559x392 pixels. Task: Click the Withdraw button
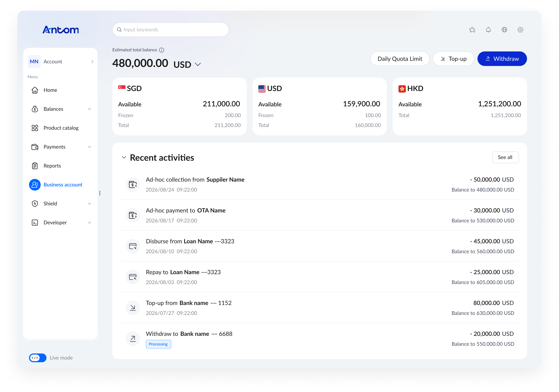pos(502,59)
